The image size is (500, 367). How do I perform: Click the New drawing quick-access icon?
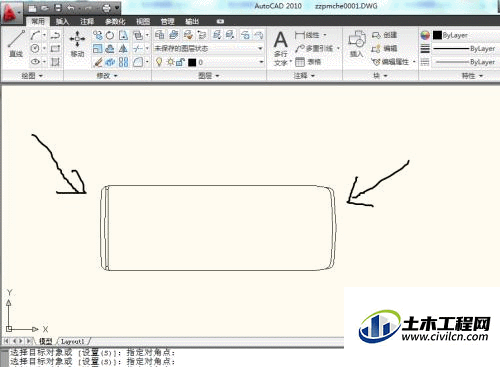point(32,8)
